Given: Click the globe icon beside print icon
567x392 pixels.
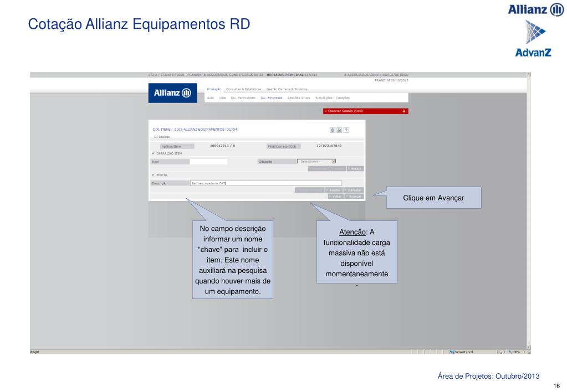Looking at the screenshot, I should point(333,130).
